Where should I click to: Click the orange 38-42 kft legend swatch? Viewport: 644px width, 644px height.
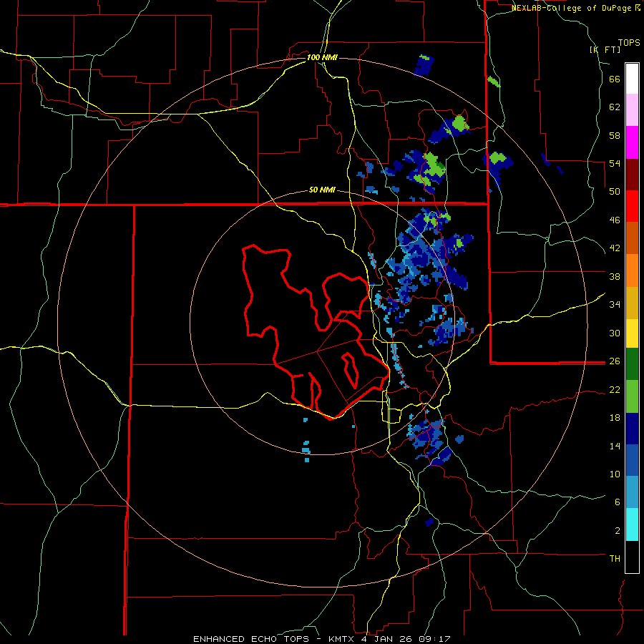click(632, 270)
